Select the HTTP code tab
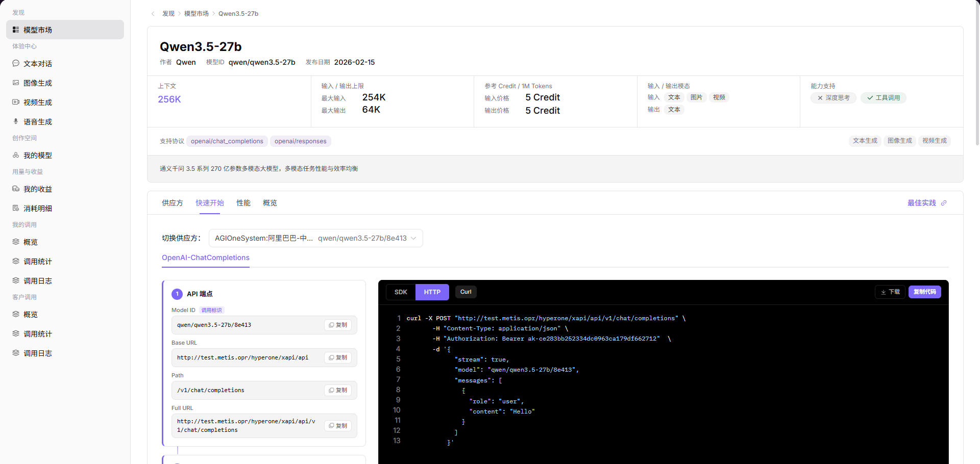Viewport: 980px width, 464px height. [x=432, y=292]
